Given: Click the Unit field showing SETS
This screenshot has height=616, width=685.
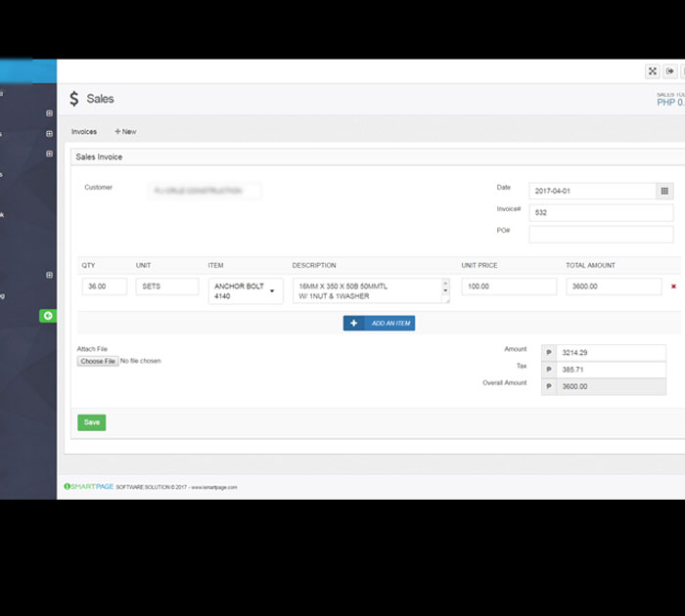Looking at the screenshot, I should [x=167, y=286].
